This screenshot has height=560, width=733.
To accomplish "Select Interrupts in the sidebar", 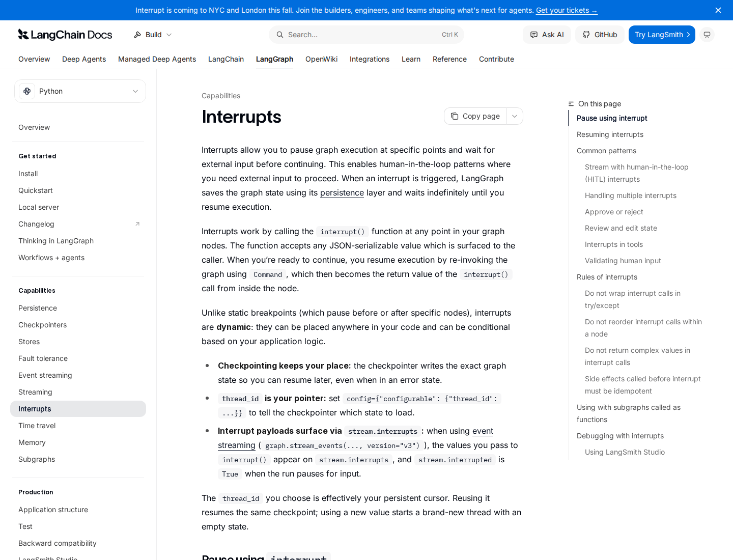I will click(78, 409).
